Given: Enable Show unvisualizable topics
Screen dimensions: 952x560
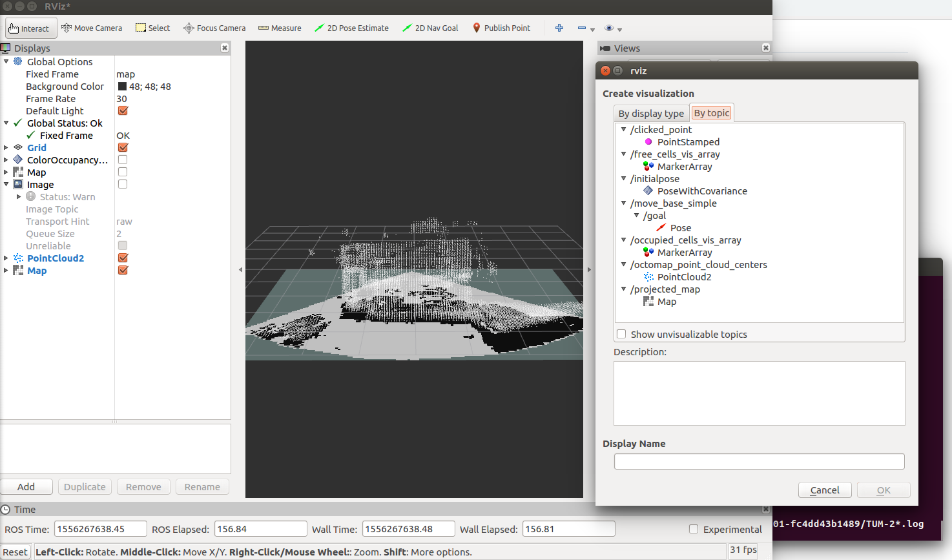Looking at the screenshot, I should tap(621, 334).
